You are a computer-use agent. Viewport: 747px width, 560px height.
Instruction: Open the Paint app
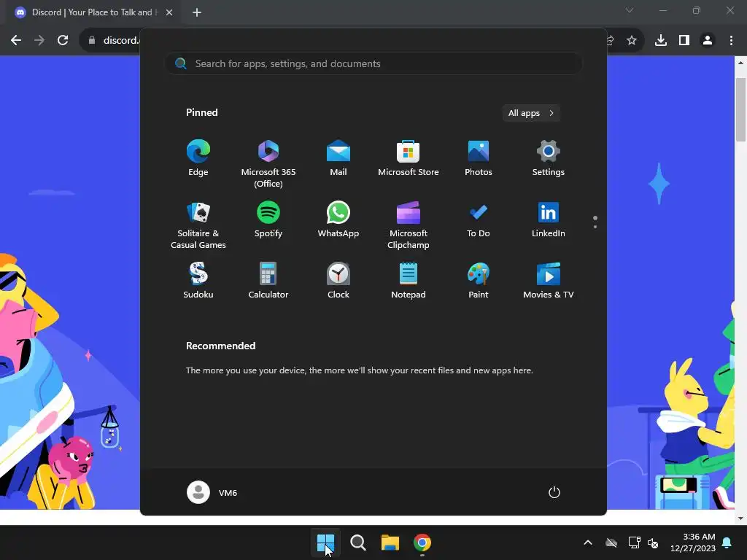(479, 281)
